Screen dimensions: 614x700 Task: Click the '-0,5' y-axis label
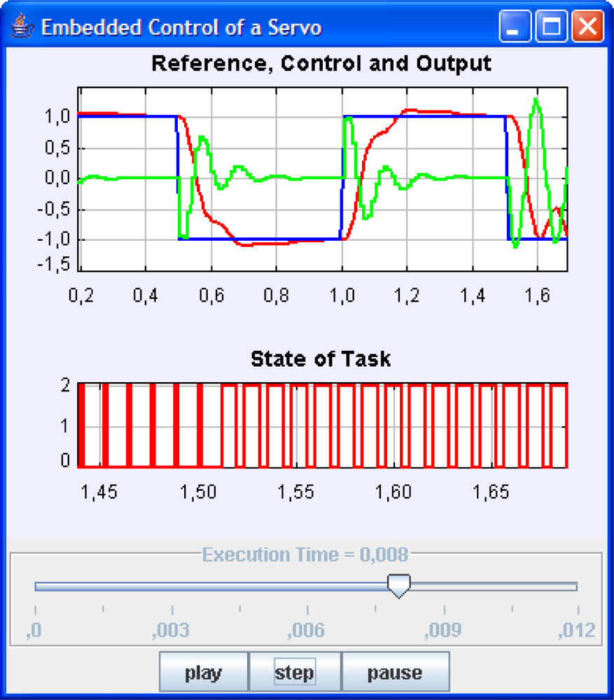[x=54, y=209]
